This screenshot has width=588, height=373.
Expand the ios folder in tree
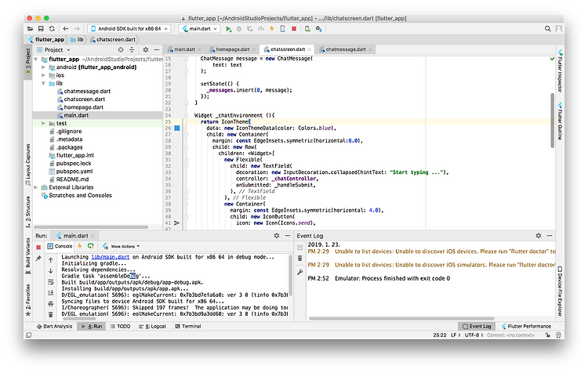[x=43, y=75]
